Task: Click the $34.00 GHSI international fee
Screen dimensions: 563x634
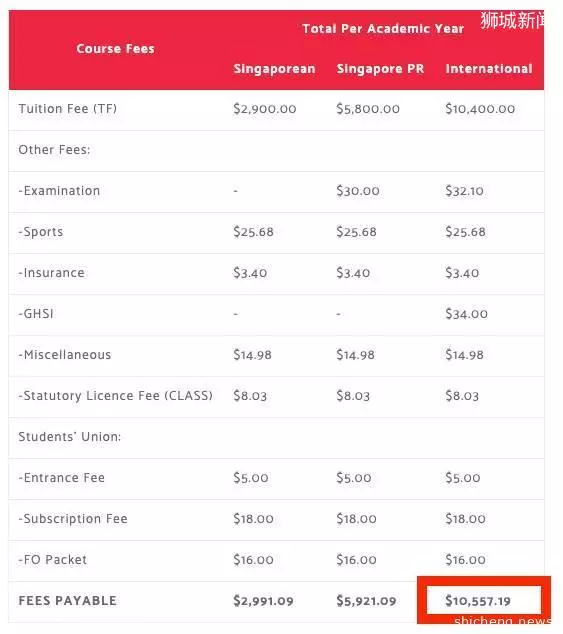Action: pos(466,314)
